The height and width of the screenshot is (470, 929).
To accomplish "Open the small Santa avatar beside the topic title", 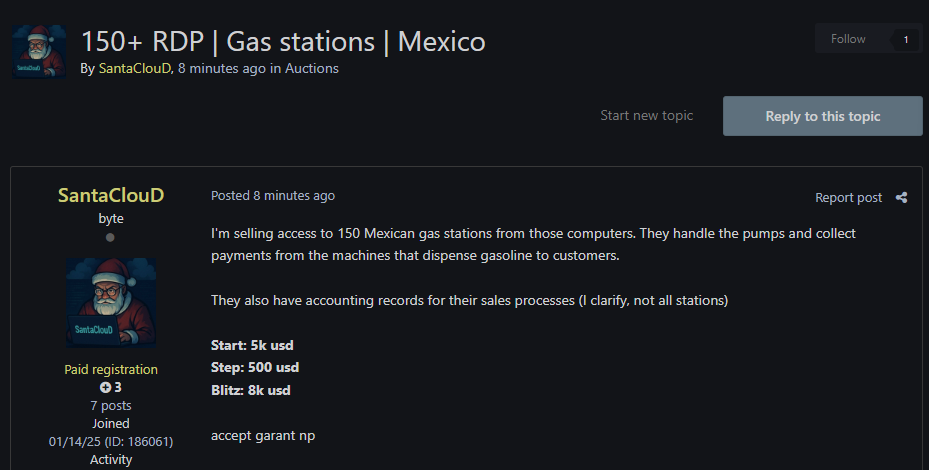I will [40, 52].
